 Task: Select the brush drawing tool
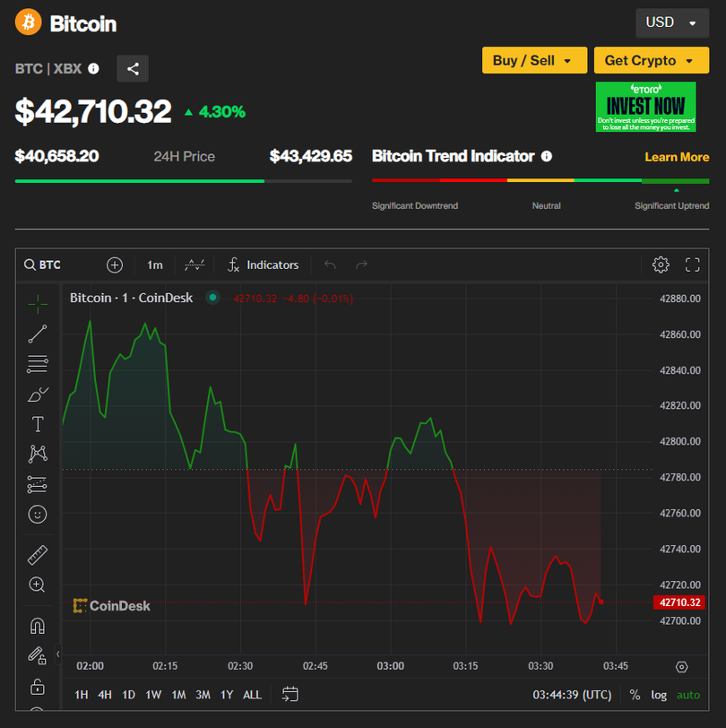38,394
